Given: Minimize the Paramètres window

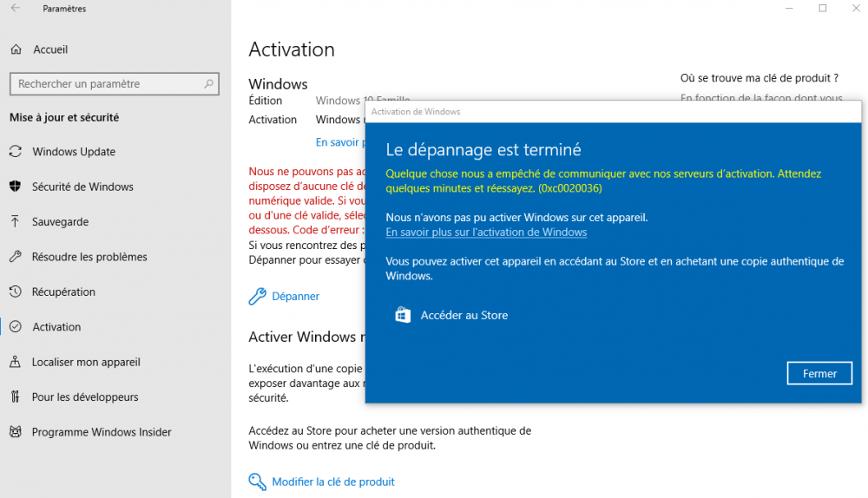Looking at the screenshot, I should 789,9.
